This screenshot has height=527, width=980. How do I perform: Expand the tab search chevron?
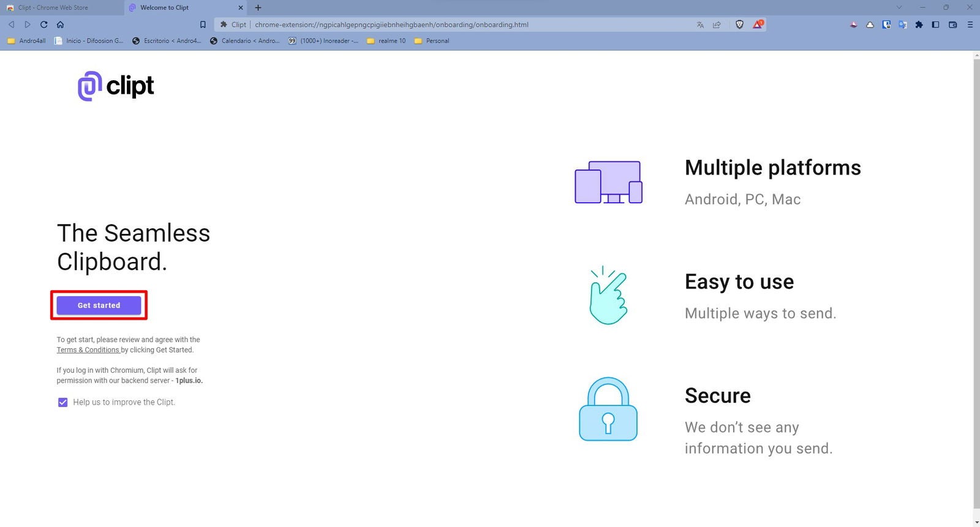[x=899, y=7]
